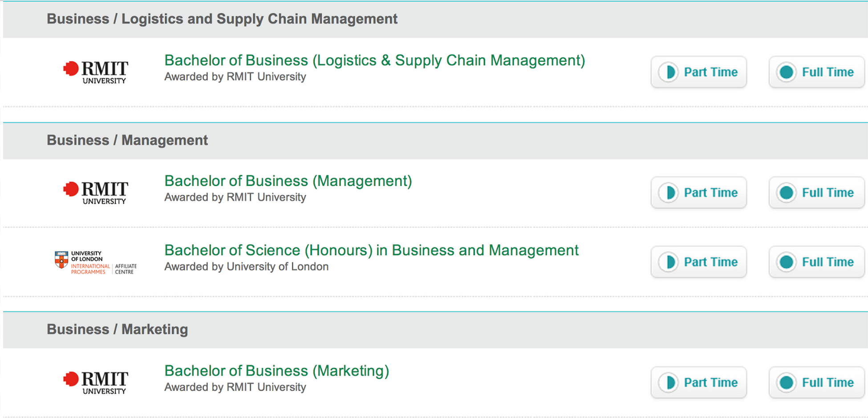Select Part Time for Bachelor of Business (Management)

pos(698,193)
